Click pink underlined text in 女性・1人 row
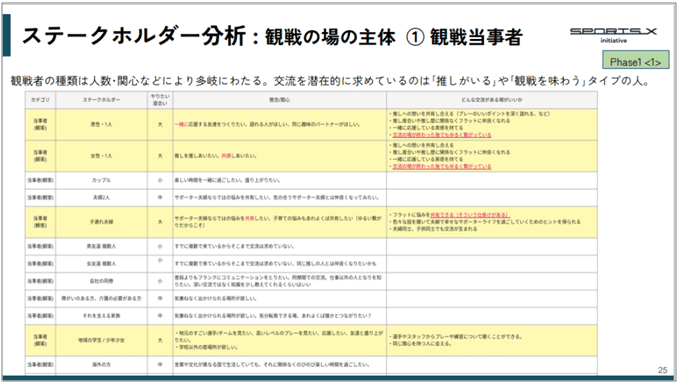678x383 pixels. (441, 166)
